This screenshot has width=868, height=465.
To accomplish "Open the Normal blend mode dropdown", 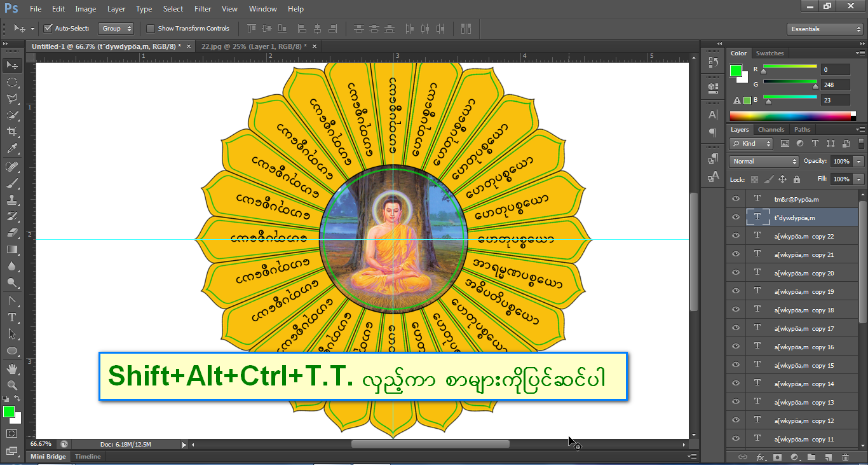I will (764, 162).
